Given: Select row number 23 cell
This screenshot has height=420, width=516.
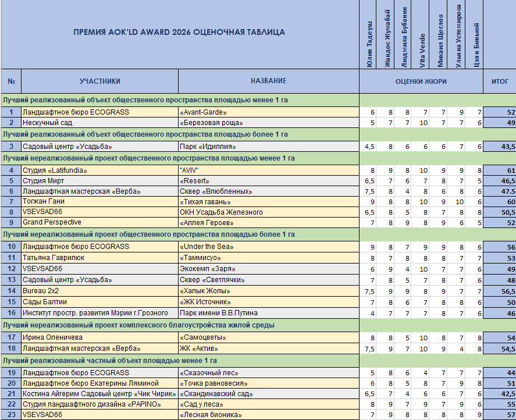Looking at the screenshot, I should (x=11, y=414).
